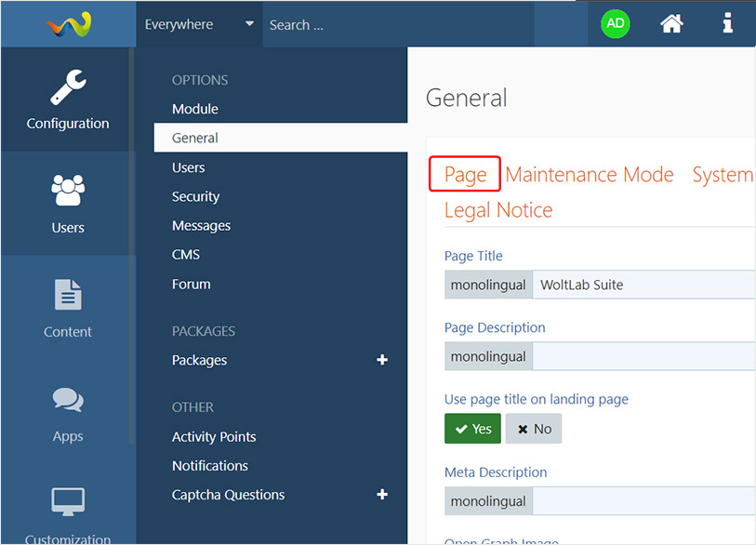The height and width of the screenshot is (545, 756).
Task: Open Security in the options menu
Action: (x=195, y=196)
